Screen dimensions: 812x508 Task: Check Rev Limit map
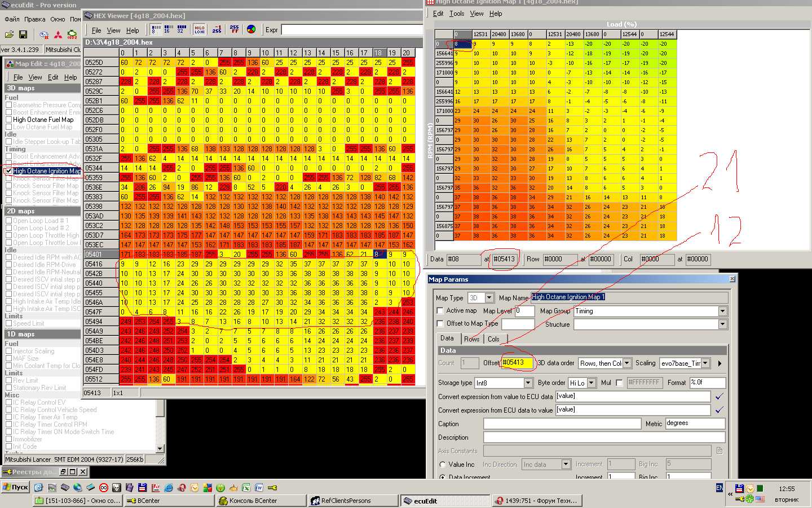[8, 380]
